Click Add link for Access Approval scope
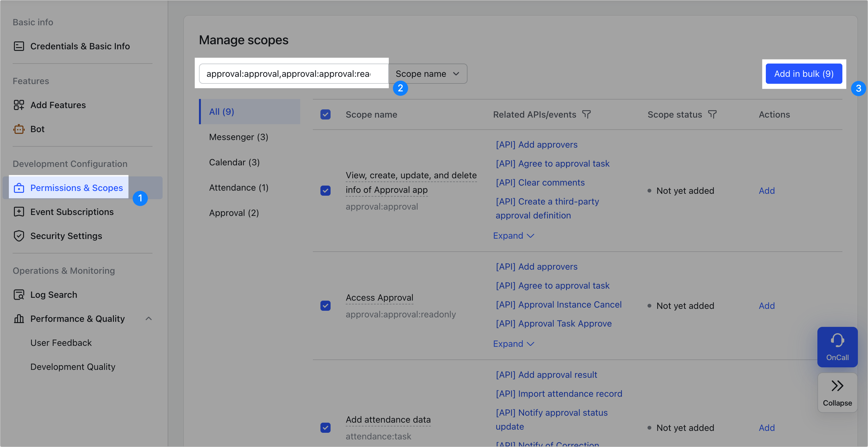This screenshot has width=868, height=447. pyautogui.click(x=766, y=306)
